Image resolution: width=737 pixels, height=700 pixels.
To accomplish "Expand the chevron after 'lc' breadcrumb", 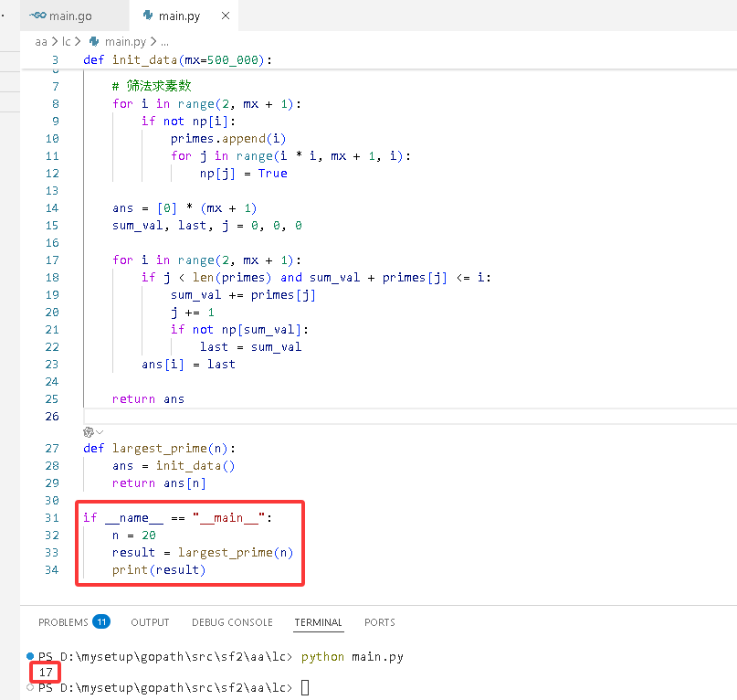I will click(x=78, y=42).
